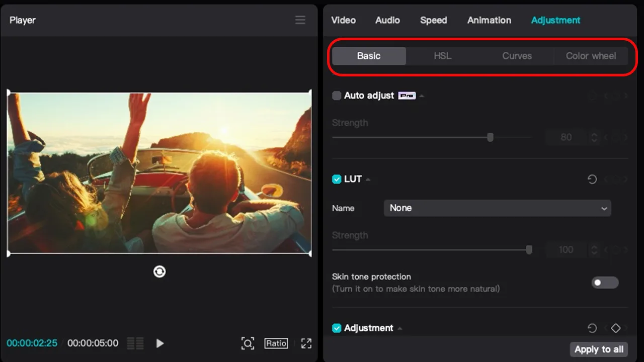Click the LUT Strength slider handle

click(x=529, y=250)
